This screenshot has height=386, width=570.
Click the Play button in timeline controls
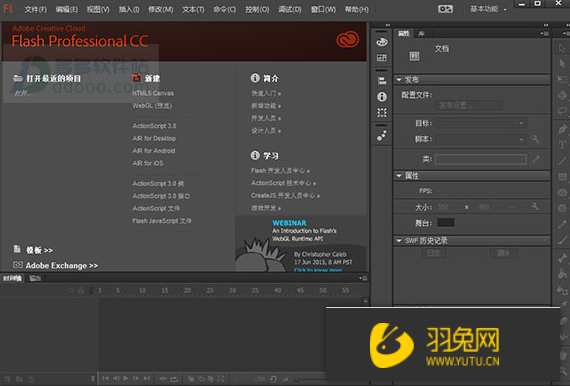126,378
